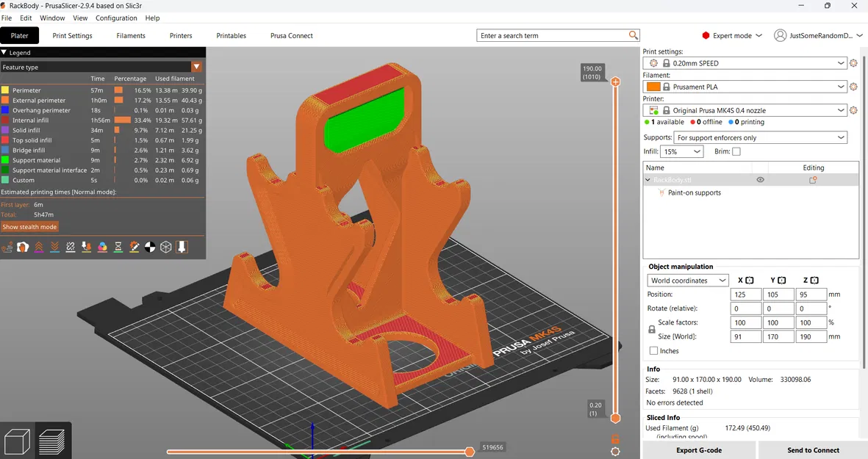Screen dimensions: 868x459
Task: Toggle Shells wireframe cube icon
Action: [165, 247]
